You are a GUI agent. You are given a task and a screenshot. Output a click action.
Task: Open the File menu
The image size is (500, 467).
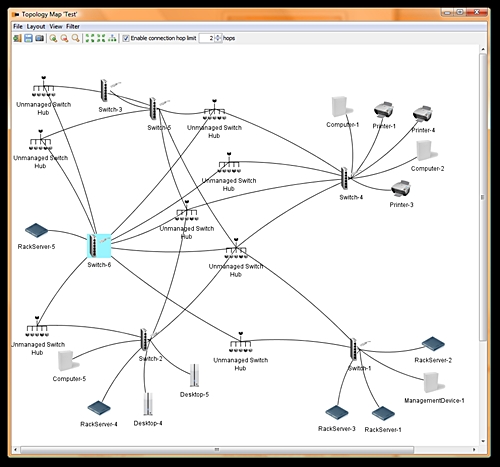[18, 26]
